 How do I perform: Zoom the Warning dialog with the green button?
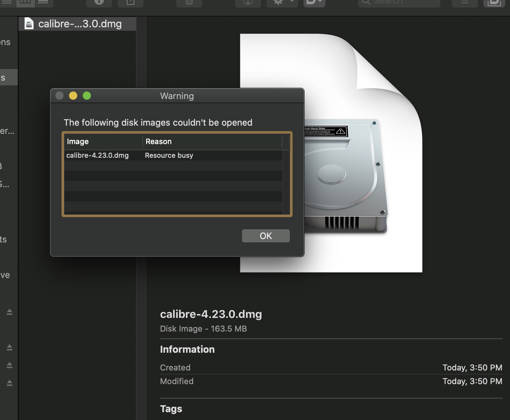(87, 96)
